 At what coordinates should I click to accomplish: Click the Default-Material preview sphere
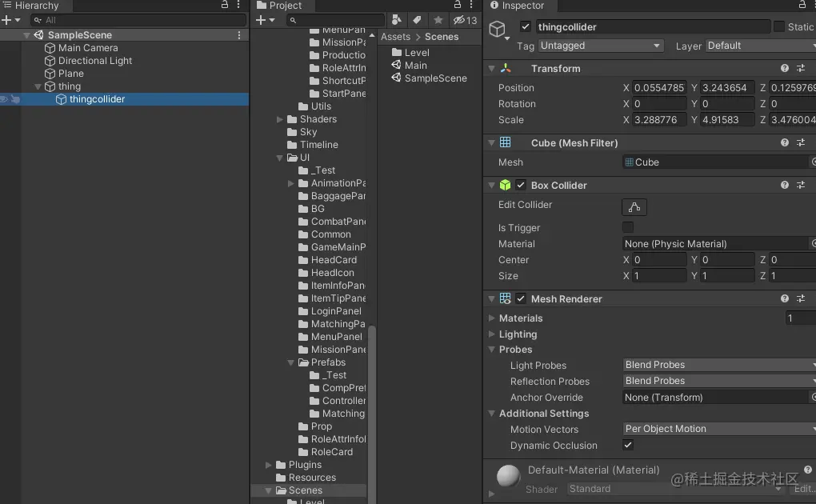tap(509, 476)
